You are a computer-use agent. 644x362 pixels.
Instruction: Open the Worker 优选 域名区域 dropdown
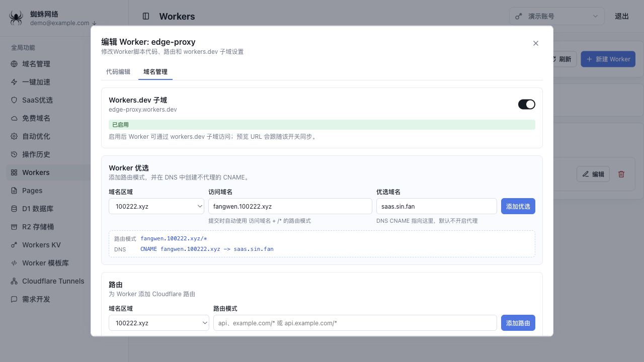point(156,206)
